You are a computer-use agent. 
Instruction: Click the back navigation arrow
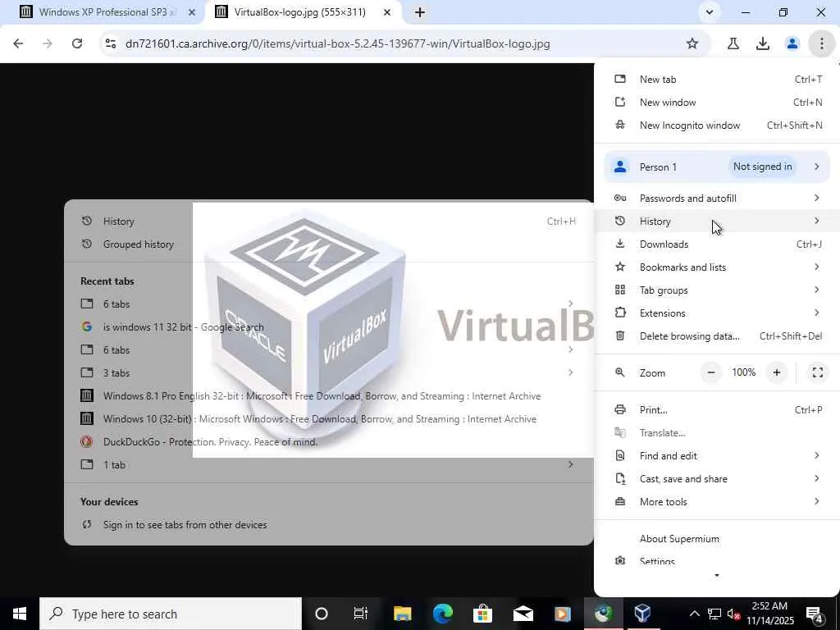click(18, 43)
